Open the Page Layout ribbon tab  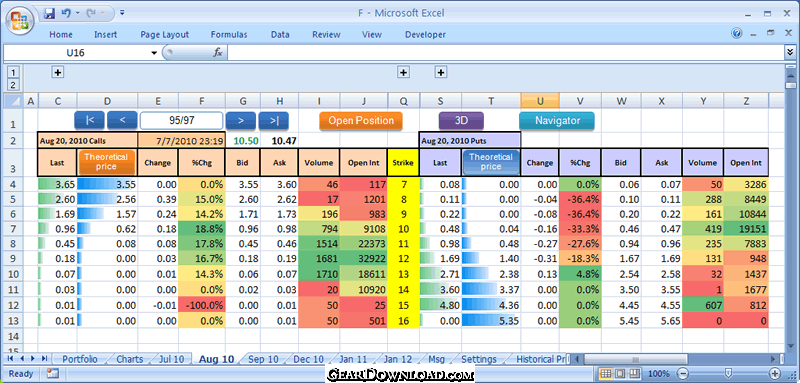pos(164,35)
